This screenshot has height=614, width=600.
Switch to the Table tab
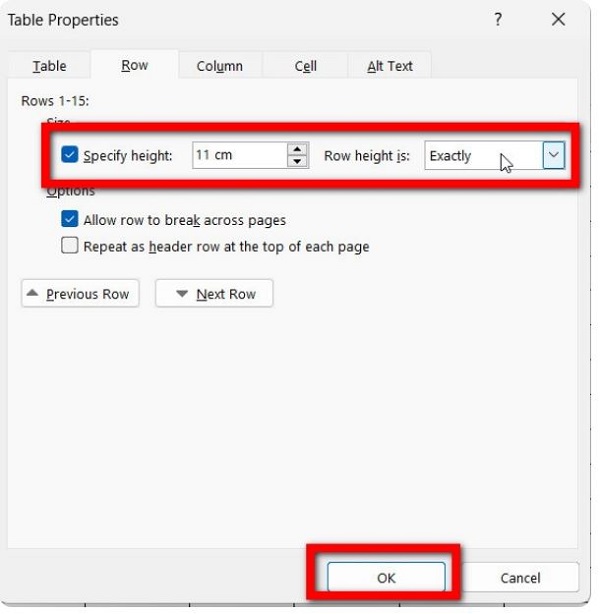click(x=49, y=66)
